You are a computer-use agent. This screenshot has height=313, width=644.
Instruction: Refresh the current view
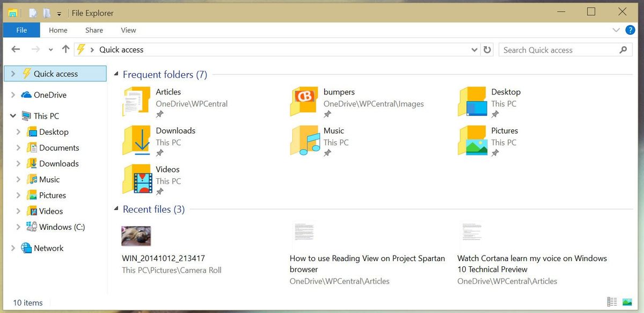coord(487,49)
